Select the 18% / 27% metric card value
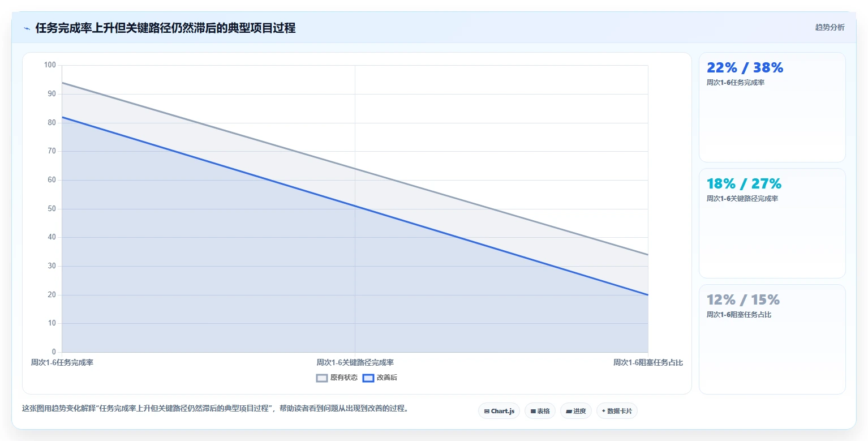868x441 pixels. (744, 183)
